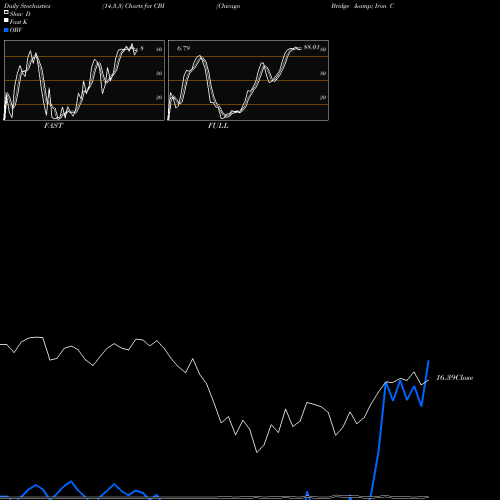This screenshot has height=500, width=500.
Task: Click the 'FAST' chart label
Action: [53, 126]
